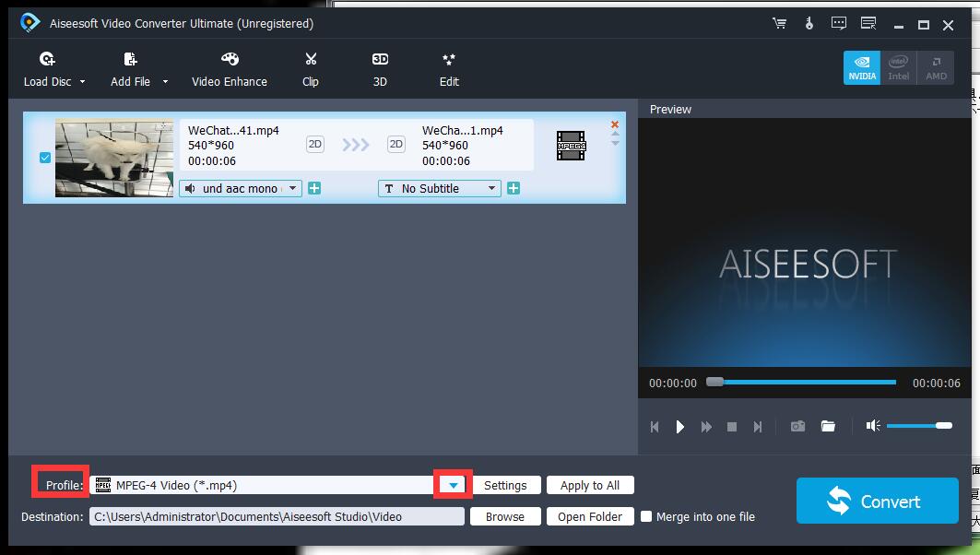Screen dimensions: 980x555
Task: Remove the video with red X
Action: 615,124
